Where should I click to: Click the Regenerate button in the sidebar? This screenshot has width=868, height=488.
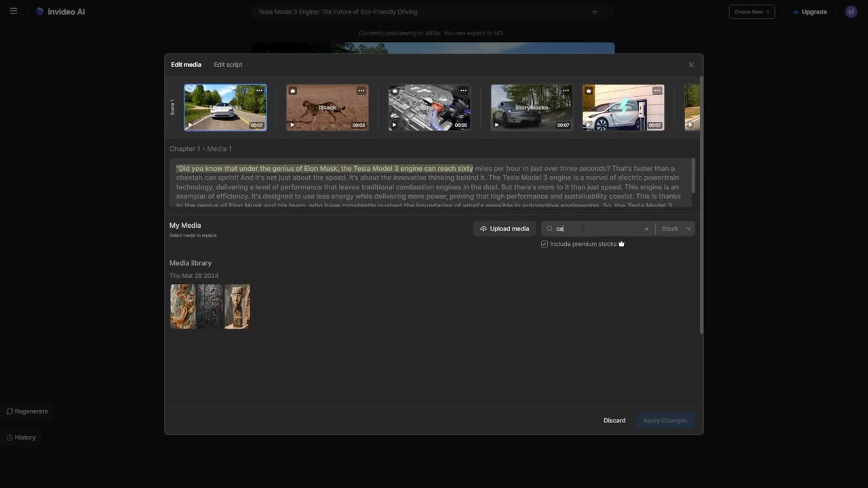coord(27,411)
